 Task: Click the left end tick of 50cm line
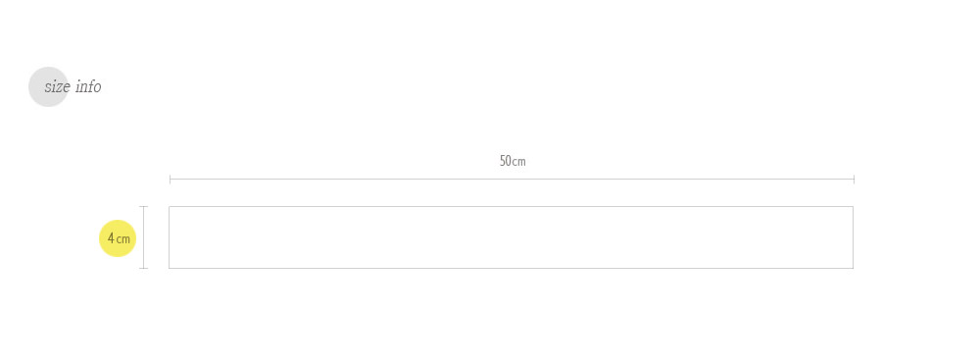point(170,180)
